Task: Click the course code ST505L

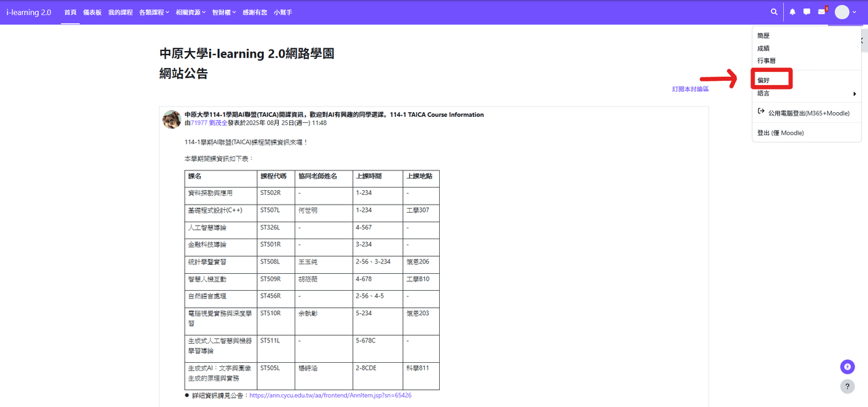Action: tap(270, 368)
